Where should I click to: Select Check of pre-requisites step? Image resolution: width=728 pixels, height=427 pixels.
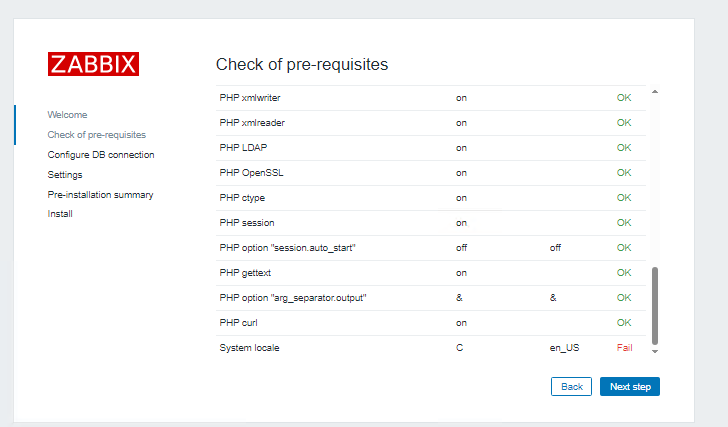(x=96, y=134)
